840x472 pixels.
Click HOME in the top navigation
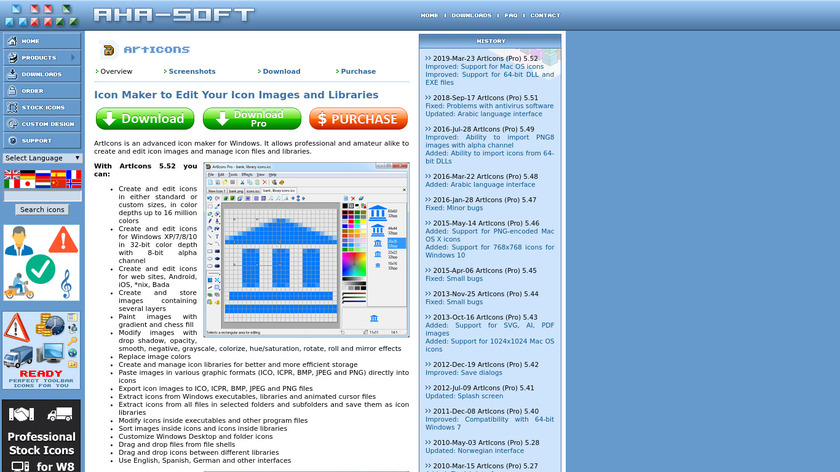click(x=429, y=16)
